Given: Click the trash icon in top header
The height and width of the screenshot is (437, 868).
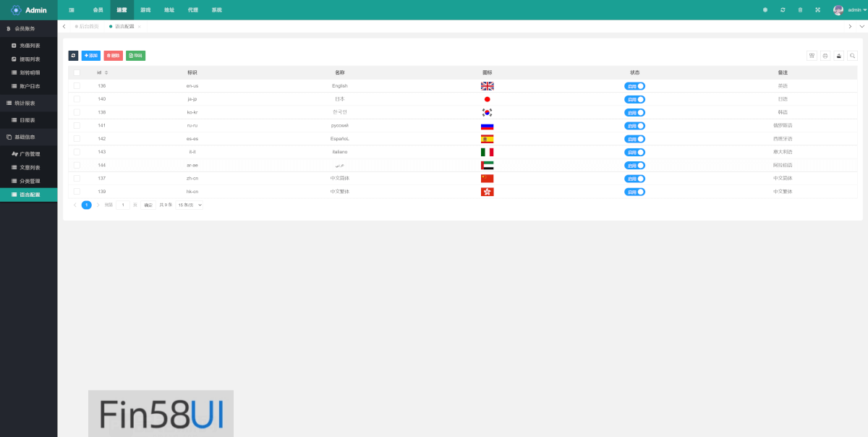Looking at the screenshot, I should (800, 10).
